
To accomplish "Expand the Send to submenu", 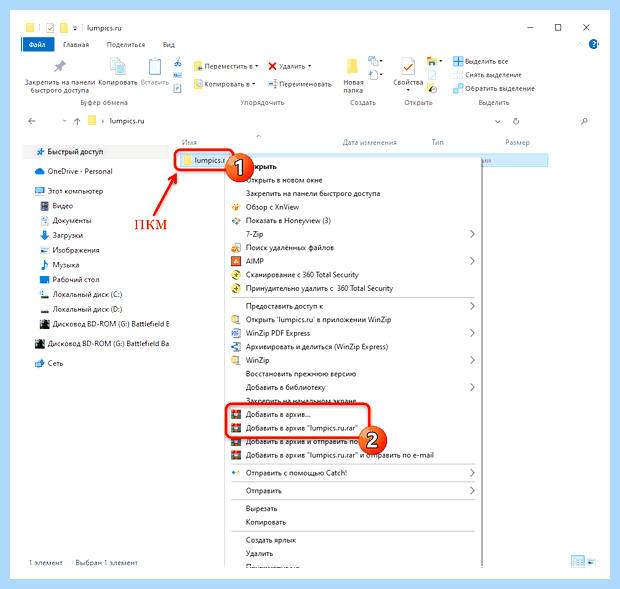I will [472, 491].
